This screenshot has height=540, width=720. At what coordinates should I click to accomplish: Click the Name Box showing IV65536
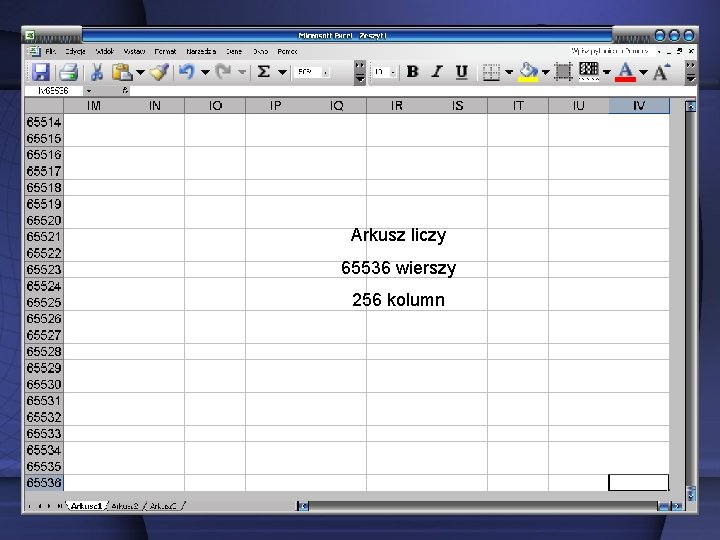tap(54, 91)
